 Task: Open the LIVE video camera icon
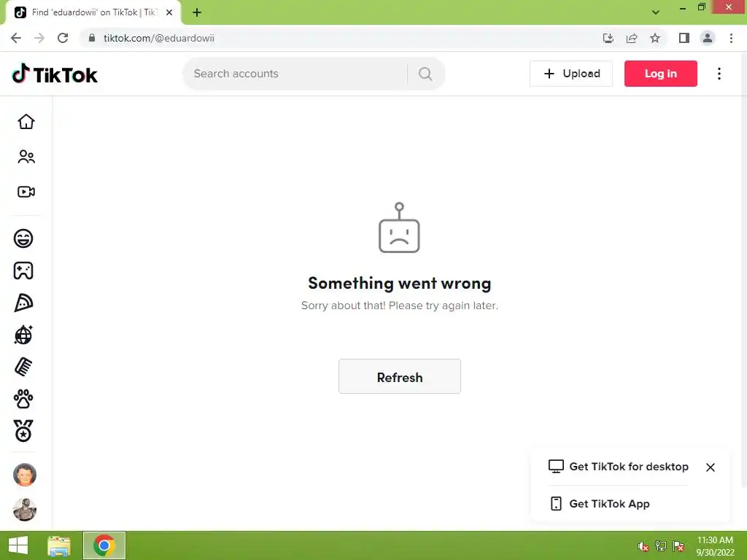[x=26, y=192]
